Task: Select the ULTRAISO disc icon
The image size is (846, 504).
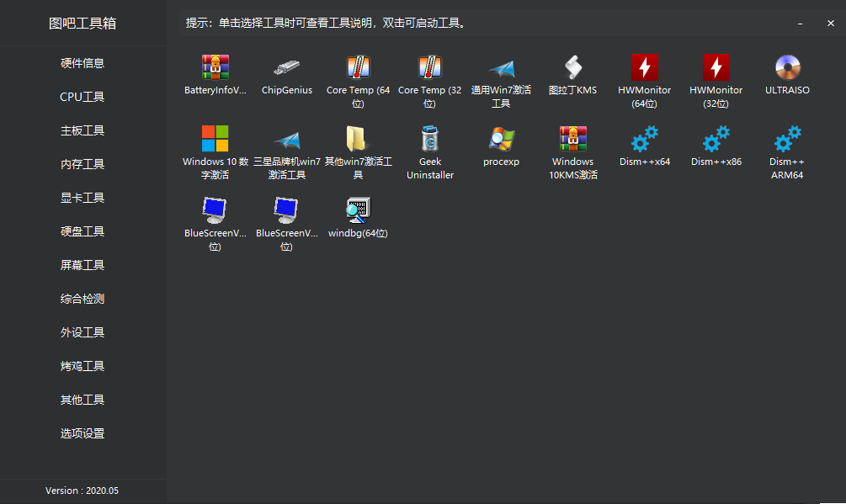Action: pyautogui.click(x=788, y=67)
